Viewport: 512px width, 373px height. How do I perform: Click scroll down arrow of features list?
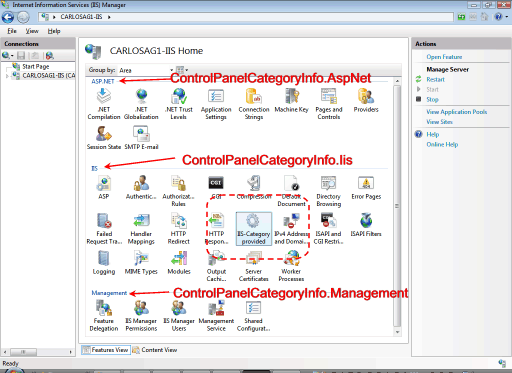[397, 332]
